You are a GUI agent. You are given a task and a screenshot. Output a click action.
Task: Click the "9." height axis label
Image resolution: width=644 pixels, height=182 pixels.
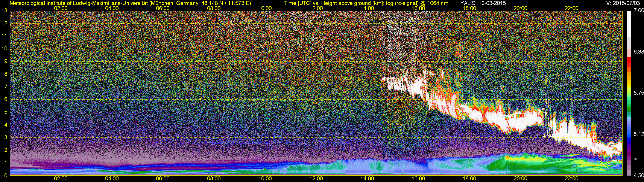pyautogui.click(x=6, y=61)
